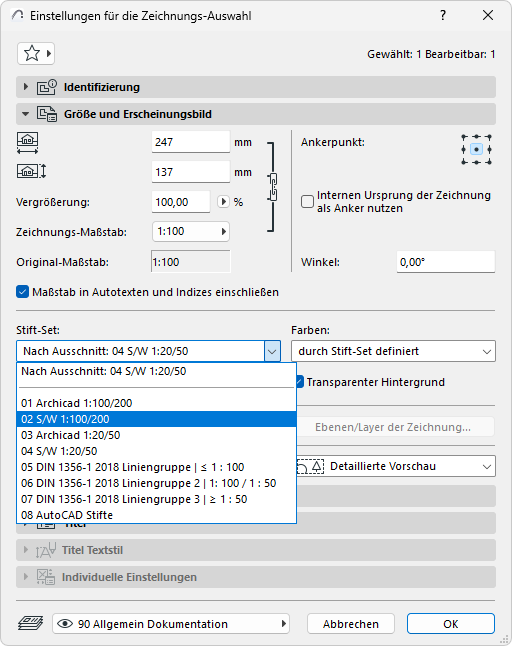Viewport: 512px width, 646px height.
Task: Expand the Individuelle Einstellungen section
Action: (26, 577)
